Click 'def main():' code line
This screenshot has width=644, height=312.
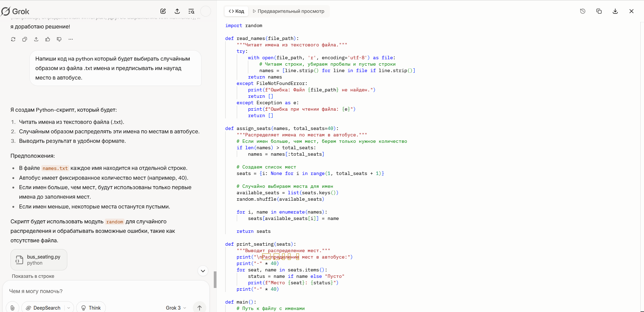click(240, 302)
